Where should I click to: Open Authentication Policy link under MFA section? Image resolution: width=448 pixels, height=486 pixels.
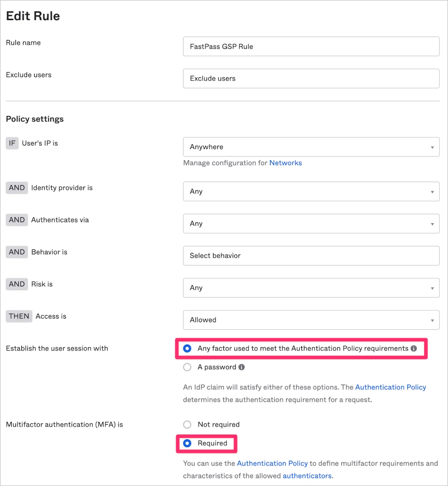tap(272, 463)
